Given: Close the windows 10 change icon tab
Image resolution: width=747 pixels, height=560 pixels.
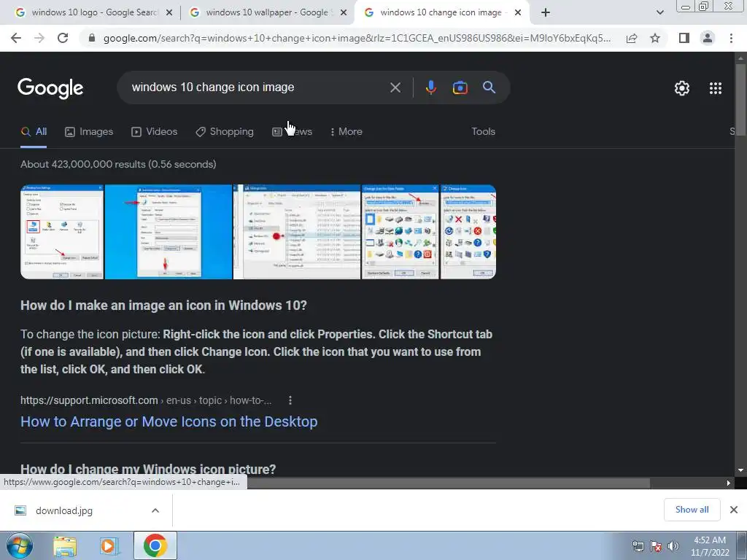Looking at the screenshot, I should tap(518, 13).
